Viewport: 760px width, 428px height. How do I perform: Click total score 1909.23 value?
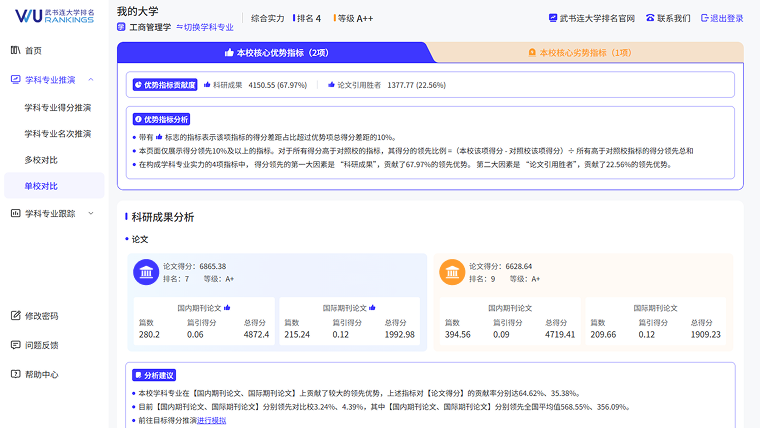tap(705, 334)
